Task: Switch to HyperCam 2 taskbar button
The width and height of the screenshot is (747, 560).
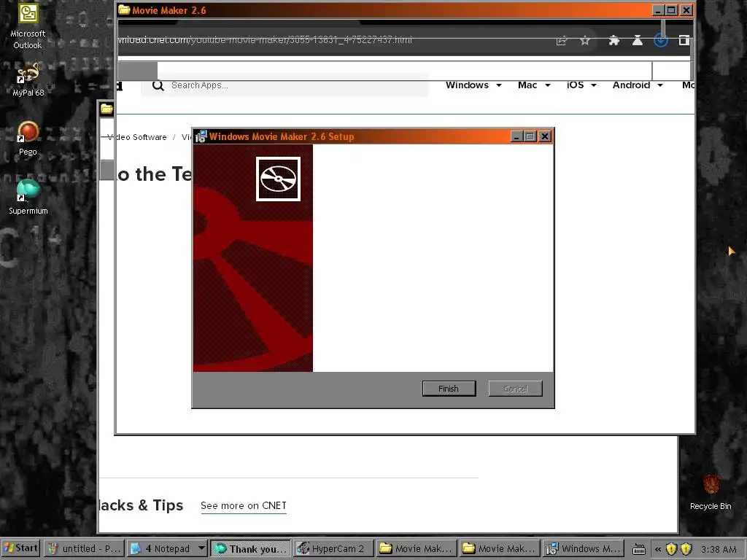Action: tap(333, 548)
